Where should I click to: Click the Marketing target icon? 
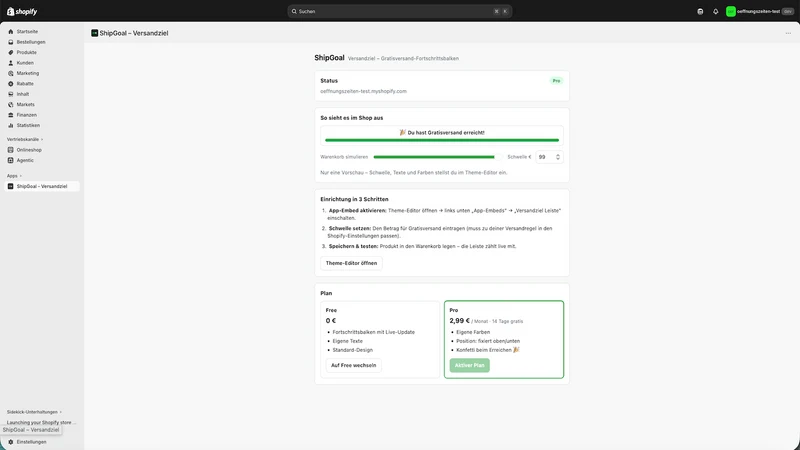11,73
